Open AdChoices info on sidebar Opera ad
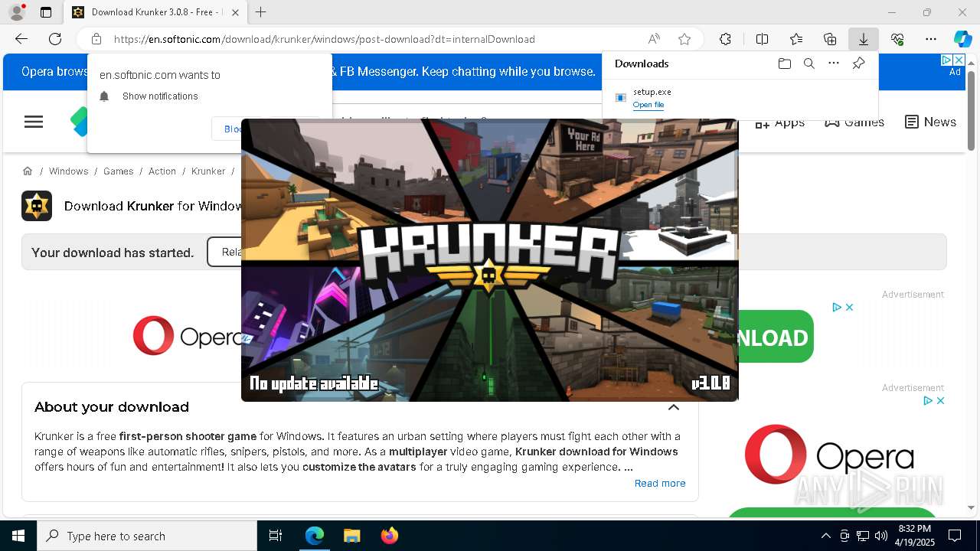This screenshot has height=551, width=980. [x=927, y=400]
